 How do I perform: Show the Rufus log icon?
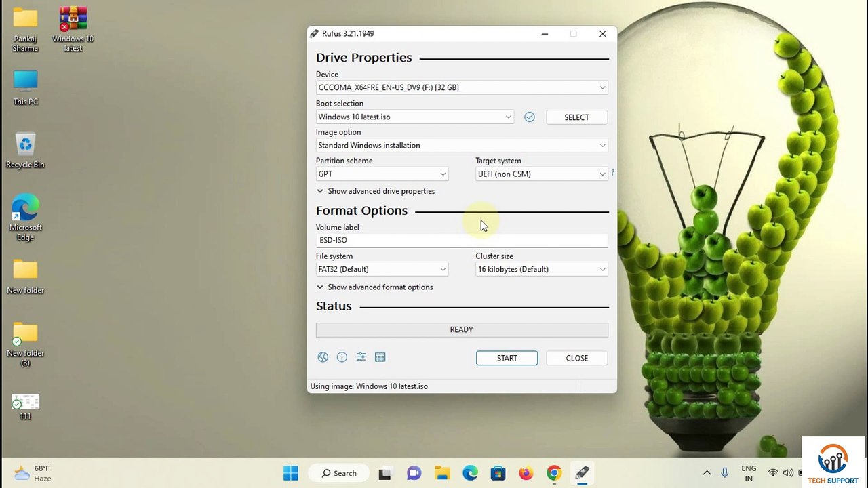point(380,357)
